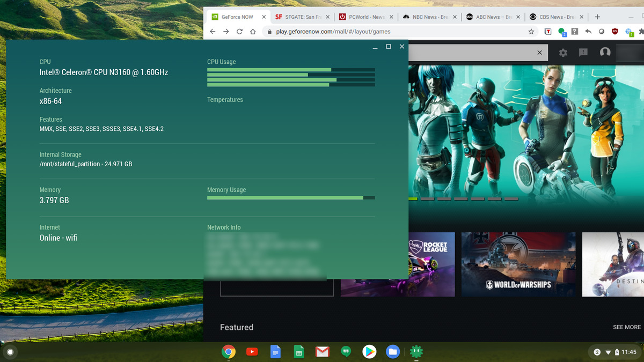Screen dimensions: 644x362
Task: Open the GeForce NOW feedback icon
Action: pos(583,53)
